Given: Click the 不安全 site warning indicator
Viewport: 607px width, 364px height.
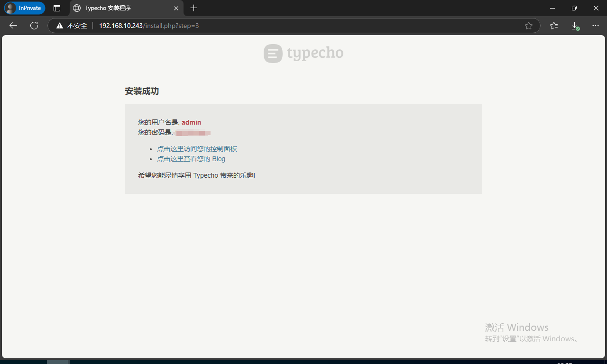Looking at the screenshot, I should tap(72, 26).
